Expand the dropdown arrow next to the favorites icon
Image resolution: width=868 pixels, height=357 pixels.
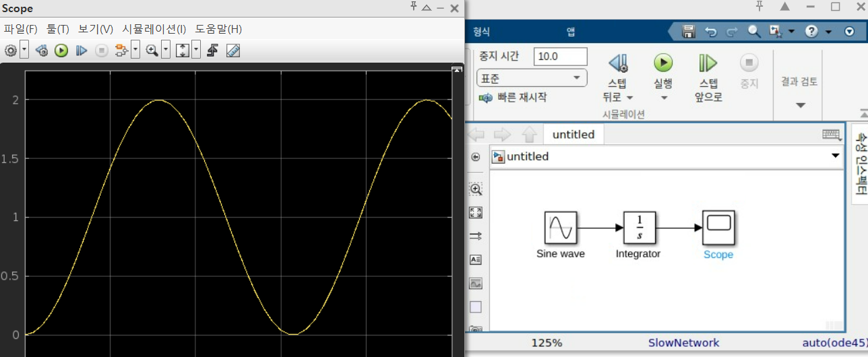click(x=791, y=32)
